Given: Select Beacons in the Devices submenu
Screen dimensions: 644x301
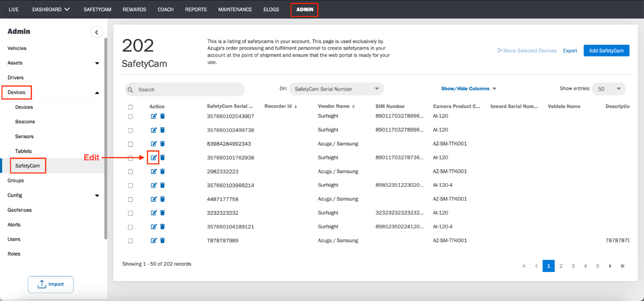Looking at the screenshot, I should click(x=25, y=122).
